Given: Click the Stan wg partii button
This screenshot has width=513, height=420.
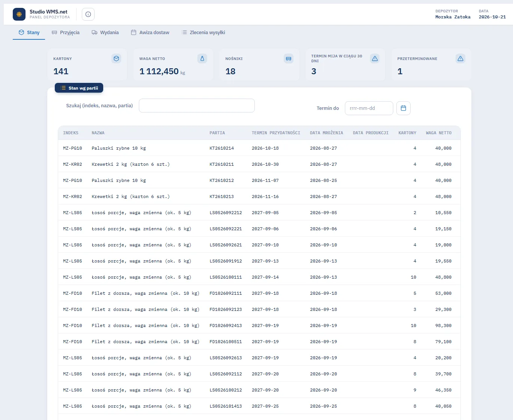Looking at the screenshot, I should [x=79, y=88].
